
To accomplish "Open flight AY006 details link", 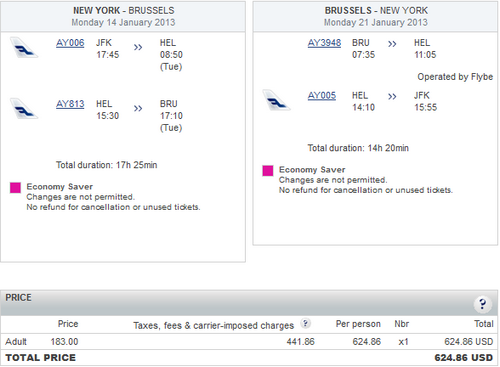I will pyautogui.click(x=70, y=43).
